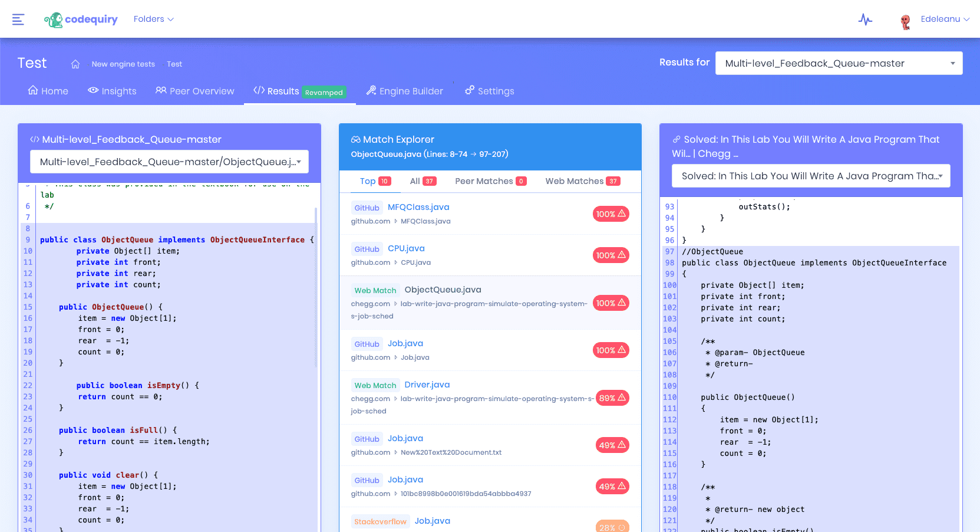Click the 100% warning badge for MFQClass.java
This screenshot has height=532, width=980.
pos(611,214)
